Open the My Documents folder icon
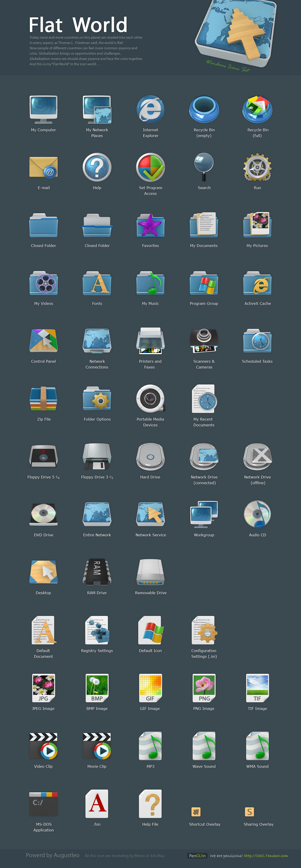The width and height of the screenshot is (301, 868). click(204, 225)
